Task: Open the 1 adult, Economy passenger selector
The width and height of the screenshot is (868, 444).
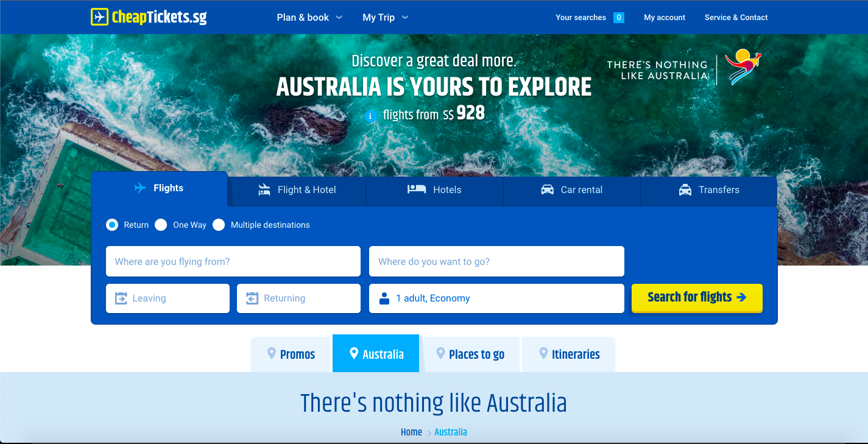Action: tap(496, 298)
